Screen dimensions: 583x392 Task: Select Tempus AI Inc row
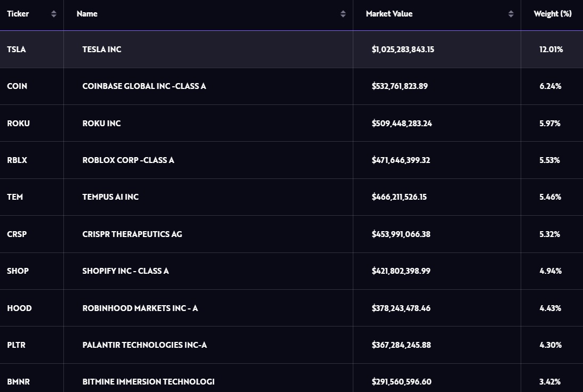click(x=291, y=197)
